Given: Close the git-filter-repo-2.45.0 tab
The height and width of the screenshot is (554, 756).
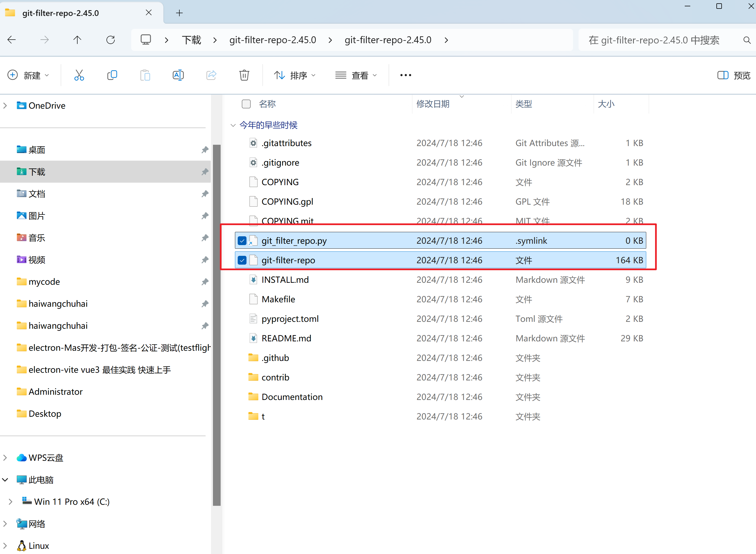Looking at the screenshot, I should [149, 12].
